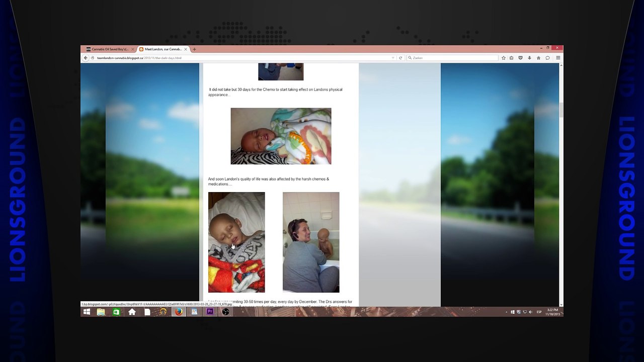The height and width of the screenshot is (362, 644).
Task: Switch to Firefox in the taskbar
Action: (179, 312)
